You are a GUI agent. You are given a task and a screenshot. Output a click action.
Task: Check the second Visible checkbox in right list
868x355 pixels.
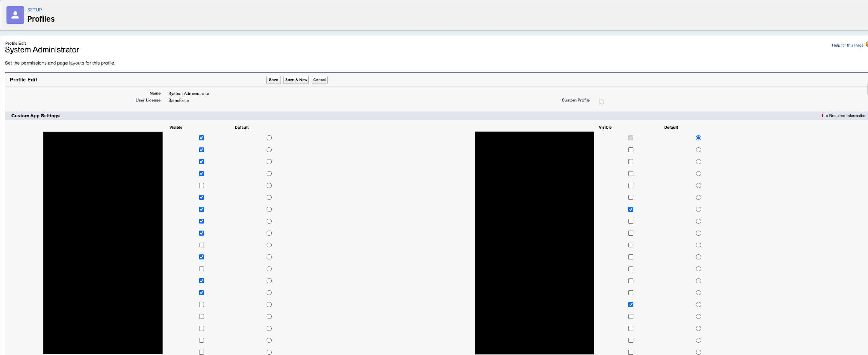[631, 150]
